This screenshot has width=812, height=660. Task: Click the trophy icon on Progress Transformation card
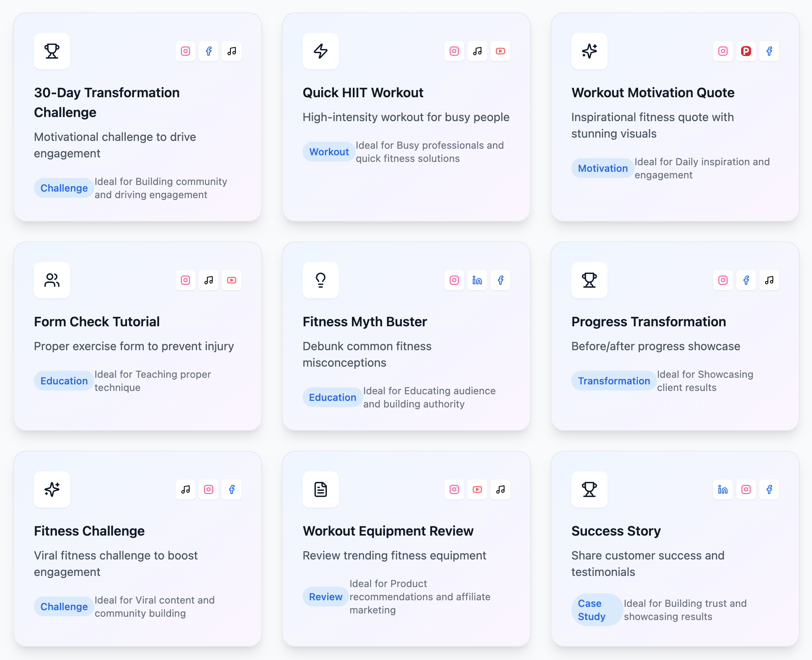(589, 280)
